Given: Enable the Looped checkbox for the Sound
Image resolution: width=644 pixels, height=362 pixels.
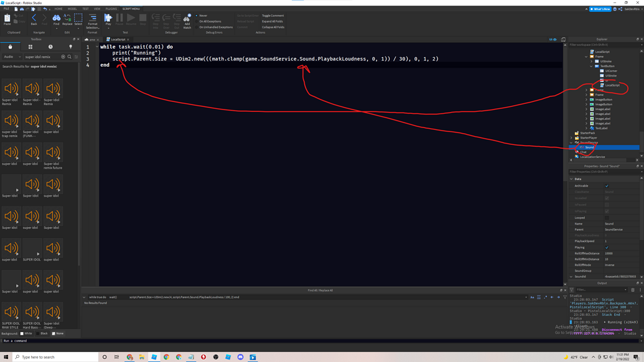Looking at the screenshot, I should [x=607, y=218].
